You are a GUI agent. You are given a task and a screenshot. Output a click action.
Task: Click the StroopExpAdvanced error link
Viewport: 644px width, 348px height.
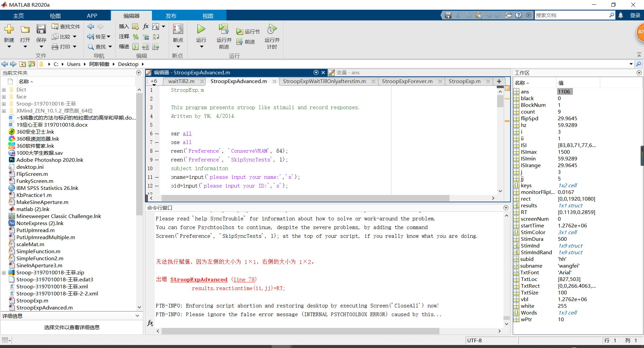199,279
